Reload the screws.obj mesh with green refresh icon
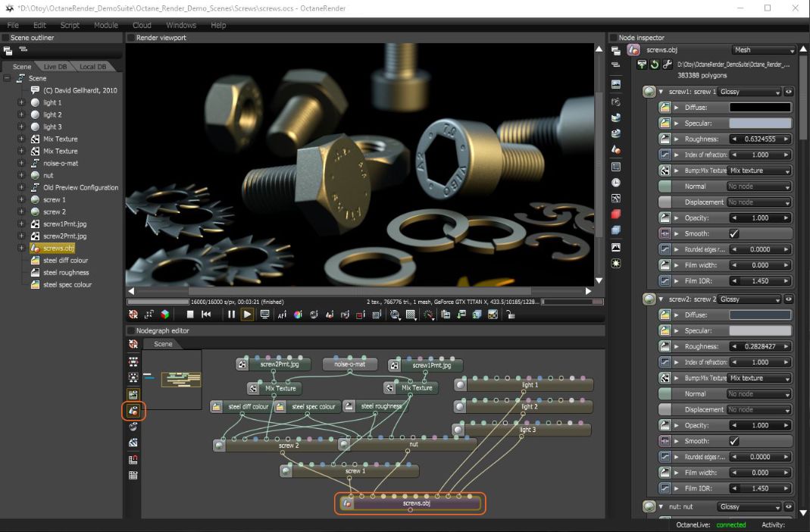This screenshot has height=532, width=810. coord(655,65)
